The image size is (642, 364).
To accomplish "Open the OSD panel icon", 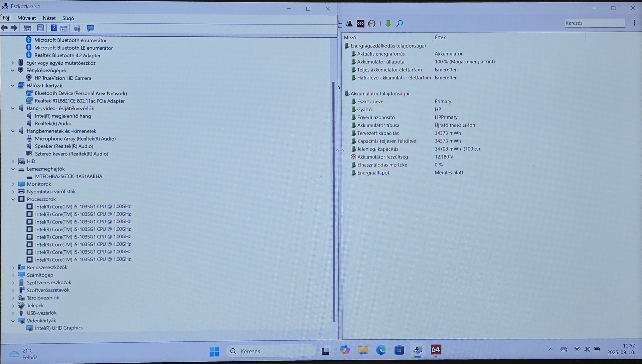I will (x=360, y=23).
